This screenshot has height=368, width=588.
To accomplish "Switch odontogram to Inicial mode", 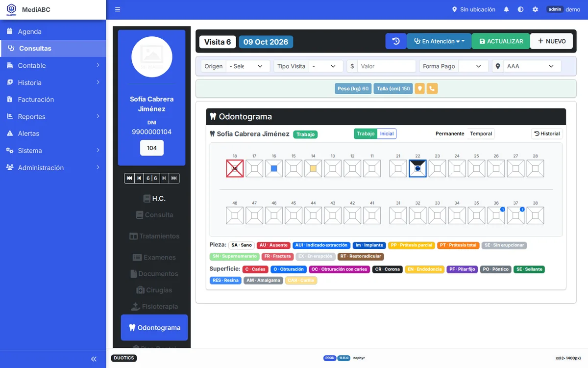I will click(387, 133).
